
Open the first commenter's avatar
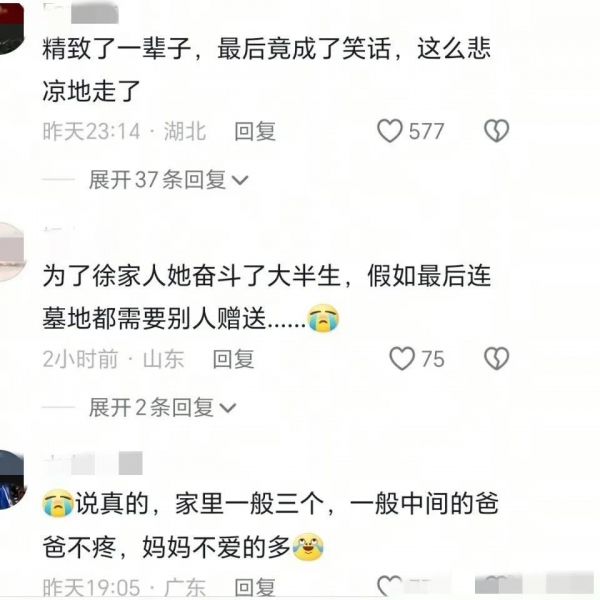(x=11, y=29)
